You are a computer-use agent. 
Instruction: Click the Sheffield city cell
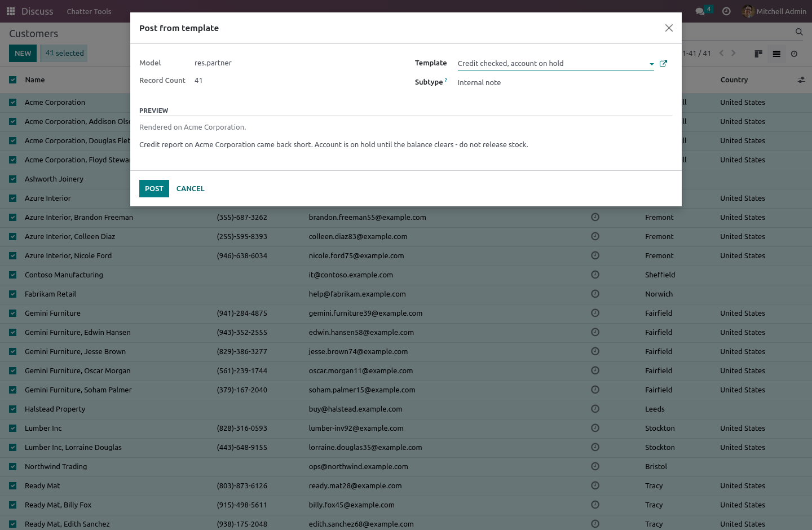pyautogui.click(x=660, y=275)
